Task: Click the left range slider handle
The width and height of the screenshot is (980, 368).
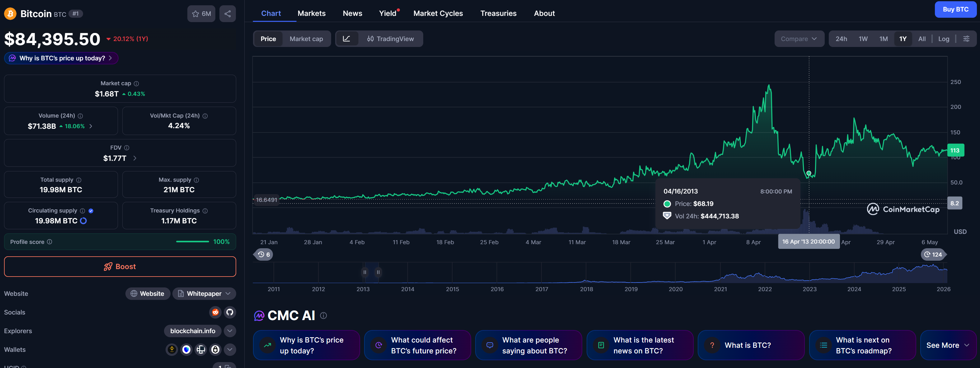Action: [x=364, y=272]
